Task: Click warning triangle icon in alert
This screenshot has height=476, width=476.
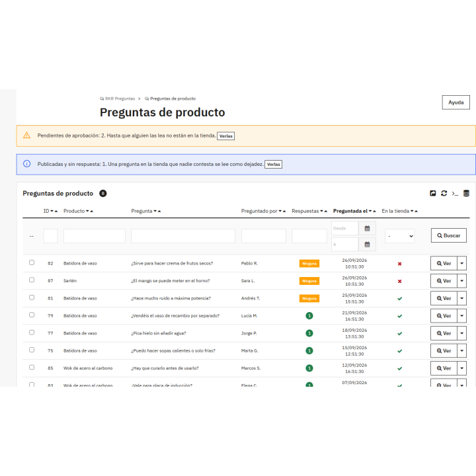Action: tap(26, 136)
